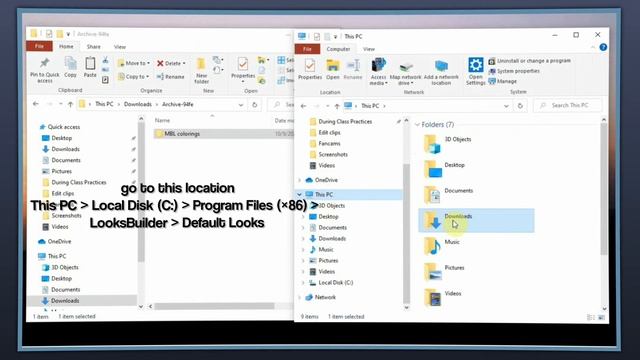Select Fancams folder in right tree
Screen dimensions: 640x360
tap(325, 143)
